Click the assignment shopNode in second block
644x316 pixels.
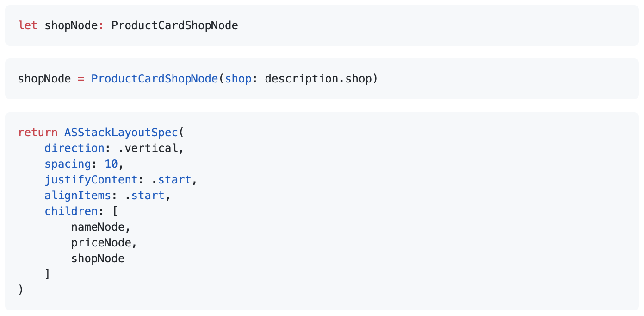point(44,79)
